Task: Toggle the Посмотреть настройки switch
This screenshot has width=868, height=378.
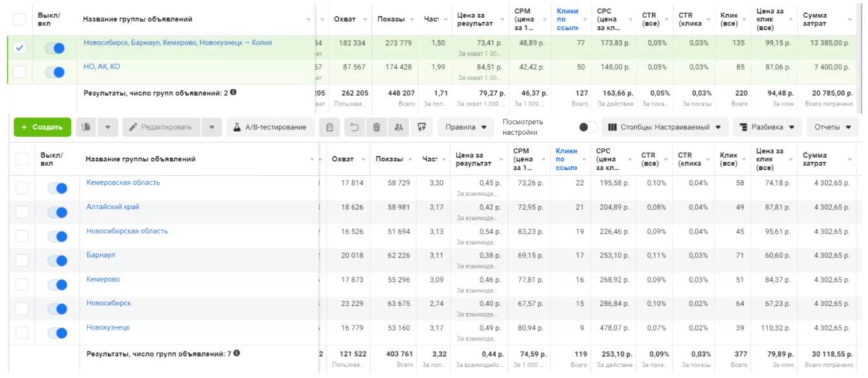Action: [x=587, y=128]
